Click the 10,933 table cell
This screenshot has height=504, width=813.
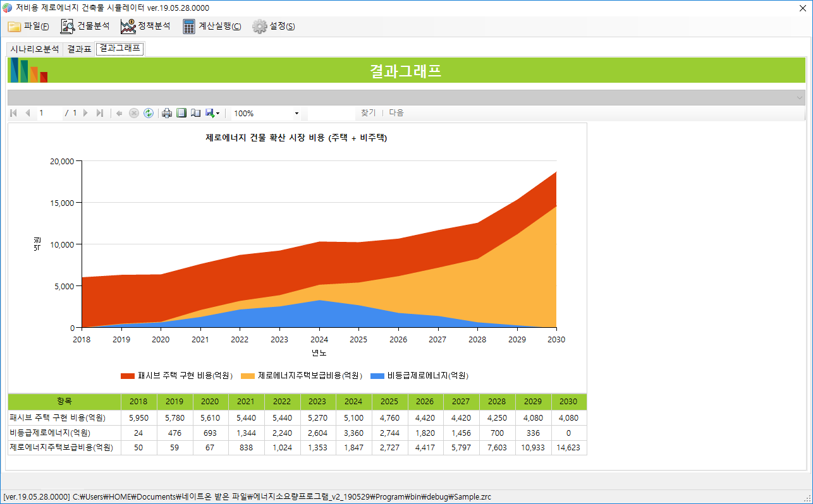coord(534,448)
